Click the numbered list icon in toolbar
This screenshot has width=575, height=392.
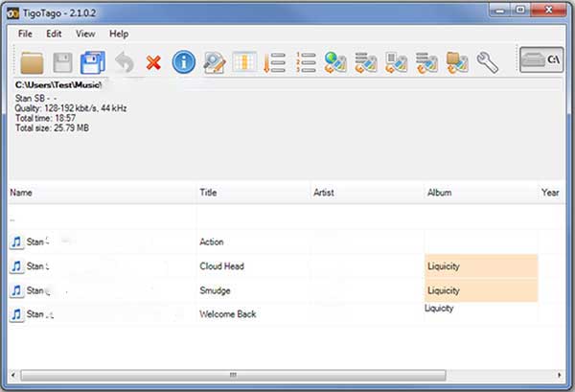point(305,63)
